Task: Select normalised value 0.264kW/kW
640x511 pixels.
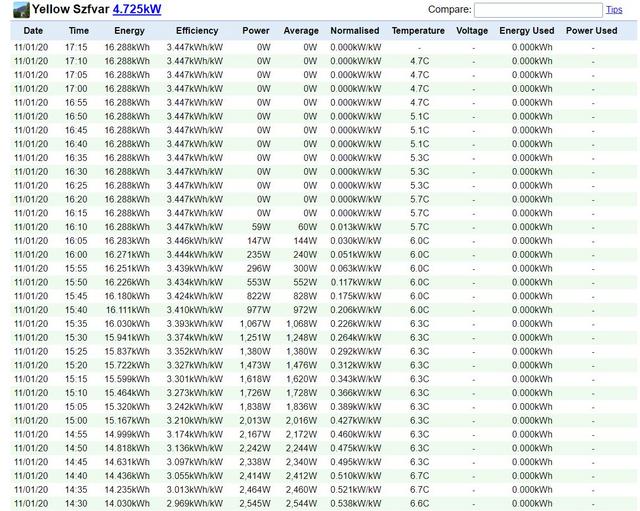Action: (356, 338)
